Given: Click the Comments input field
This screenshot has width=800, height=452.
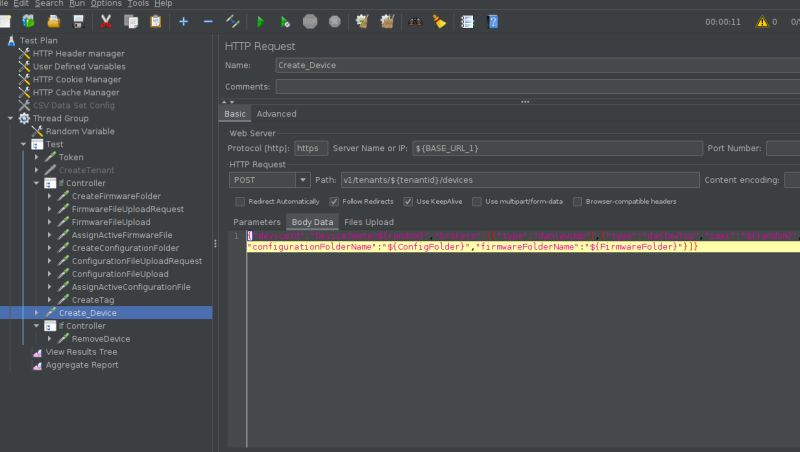Looking at the screenshot, I should 538,87.
